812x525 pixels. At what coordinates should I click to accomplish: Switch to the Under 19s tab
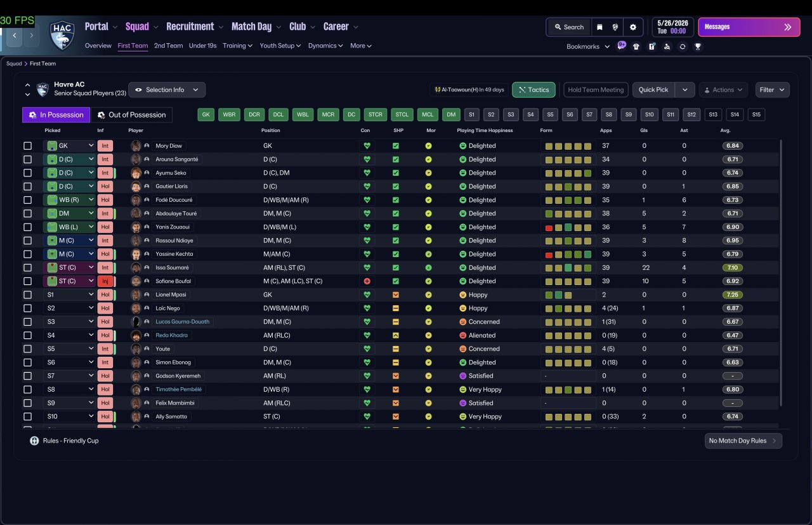pos(202,46)
